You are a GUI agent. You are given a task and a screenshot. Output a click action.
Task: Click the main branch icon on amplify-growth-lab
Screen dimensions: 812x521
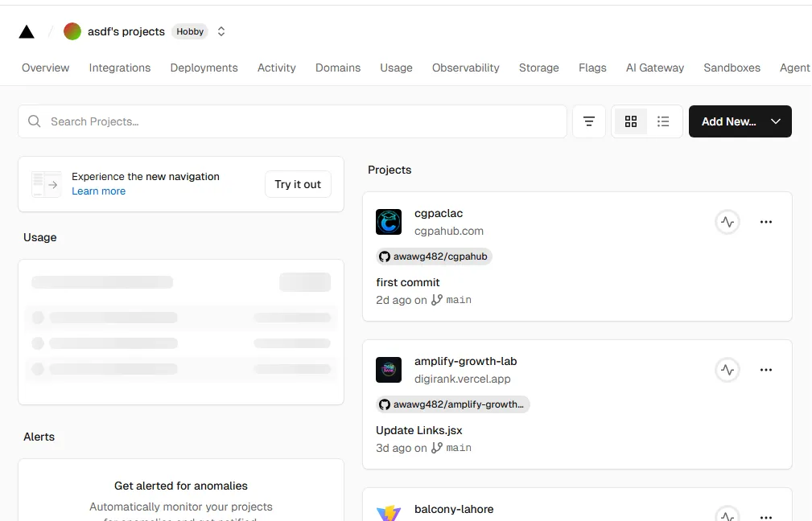436,448
